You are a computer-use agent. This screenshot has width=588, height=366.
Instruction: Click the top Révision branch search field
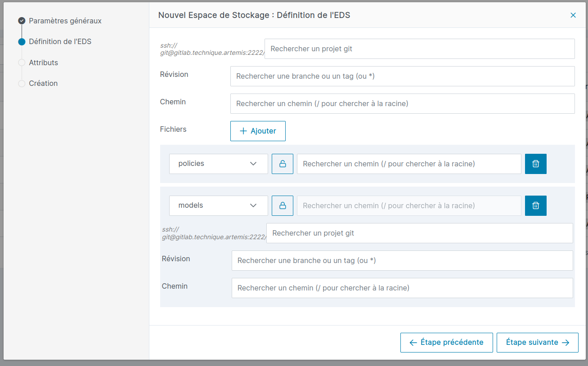tap(402, 76)
